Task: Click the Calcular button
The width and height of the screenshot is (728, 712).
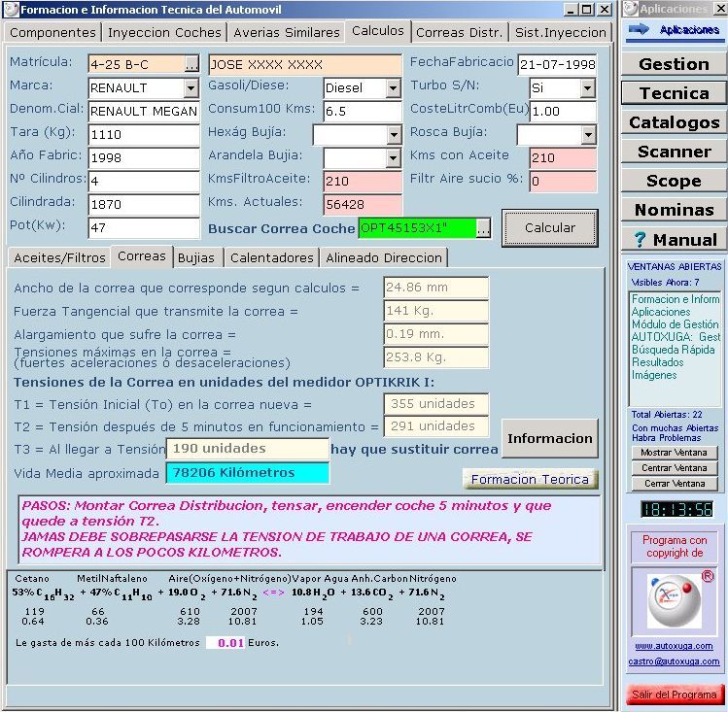Action: click(x=550, y=227)
